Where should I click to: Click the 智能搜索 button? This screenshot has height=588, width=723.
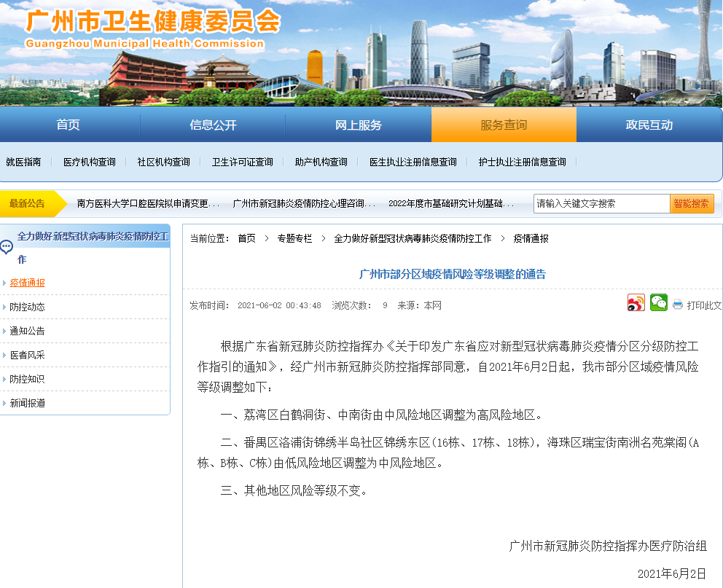pos(691,204)
